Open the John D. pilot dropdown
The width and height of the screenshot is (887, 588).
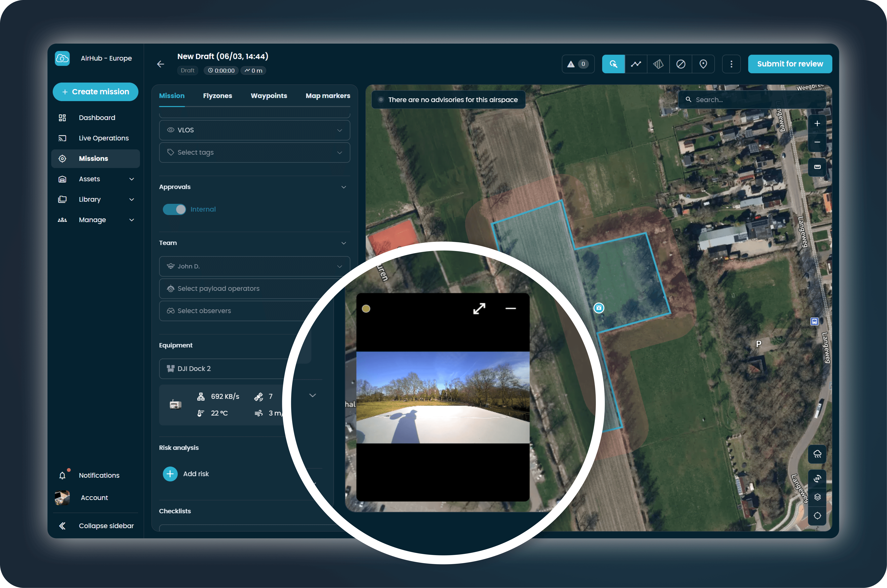click(255, 266)
